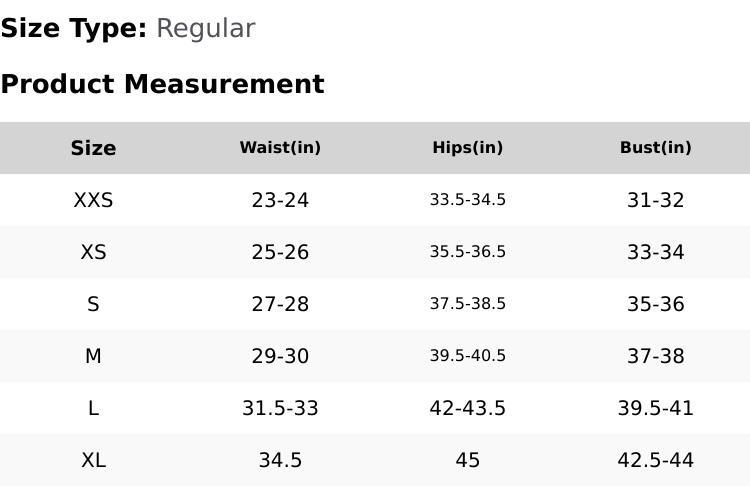Viewport: 750px width, 486px height.
Task: Click waist value 23-24
Action: [280, 200]
